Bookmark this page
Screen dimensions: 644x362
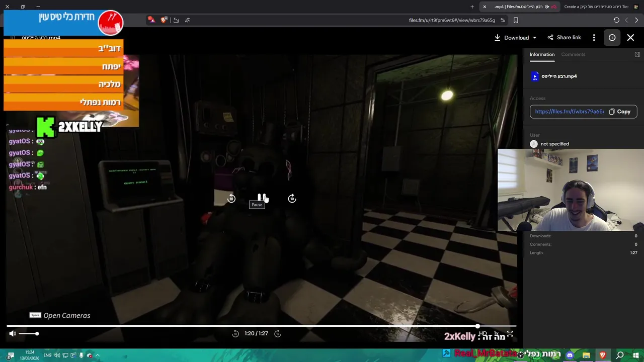click(x=516, y=20)
